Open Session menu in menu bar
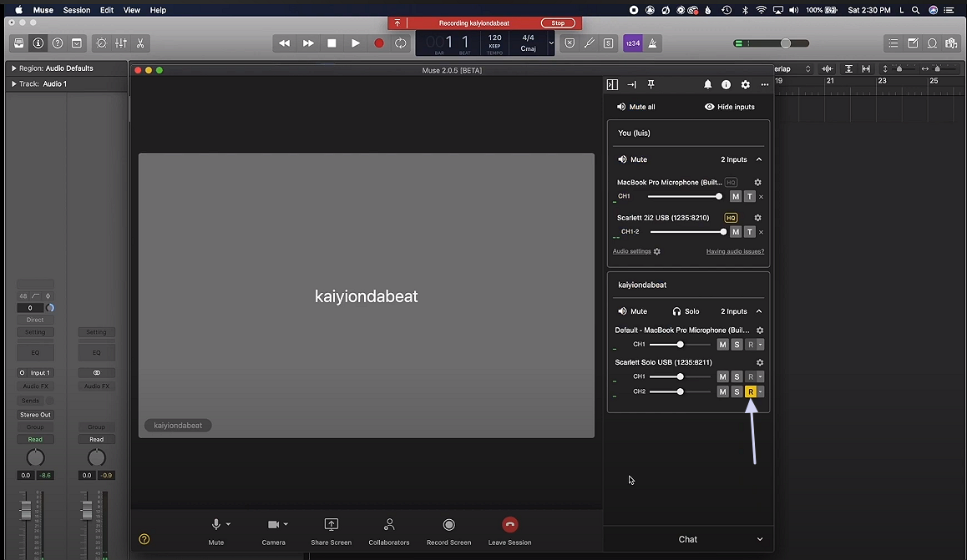The image size is (967, 560). click(77, 10)
